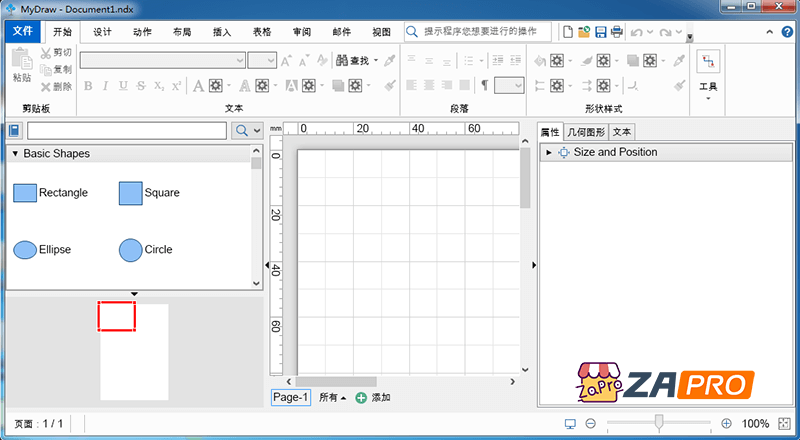
Task: Click the zoom out minus icon
Action: (x=591, y=424)
